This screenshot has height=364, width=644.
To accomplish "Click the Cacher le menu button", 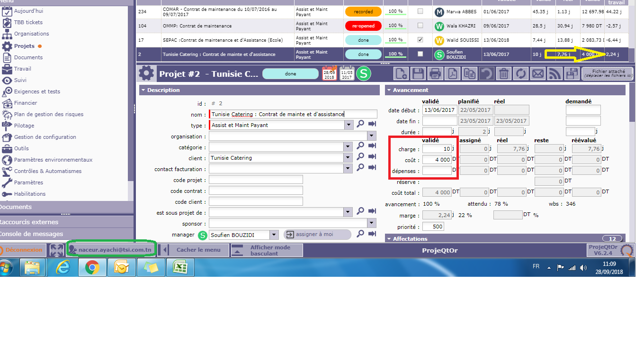I will click(193, 250).
